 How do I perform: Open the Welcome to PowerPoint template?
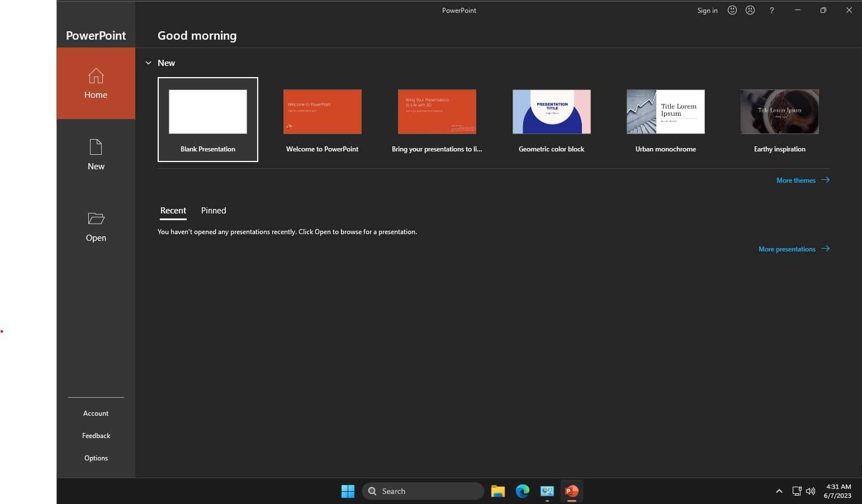click(x=322, y=120)
